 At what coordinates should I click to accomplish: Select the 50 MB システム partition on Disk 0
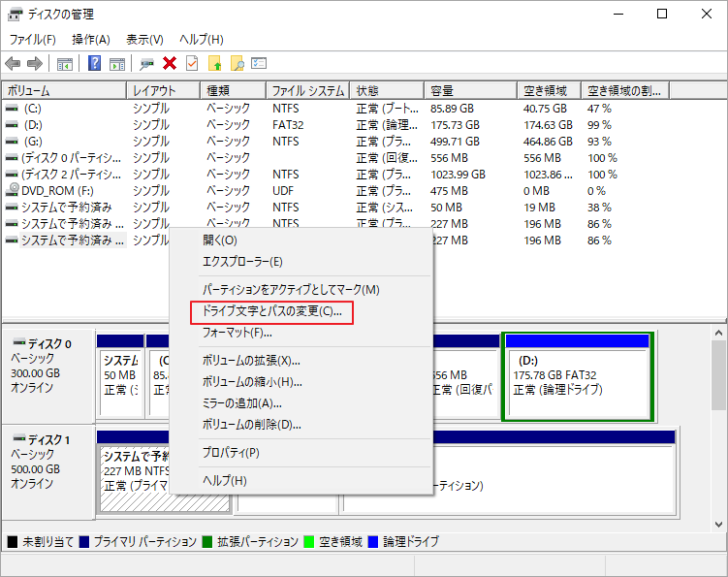(120, 376)
